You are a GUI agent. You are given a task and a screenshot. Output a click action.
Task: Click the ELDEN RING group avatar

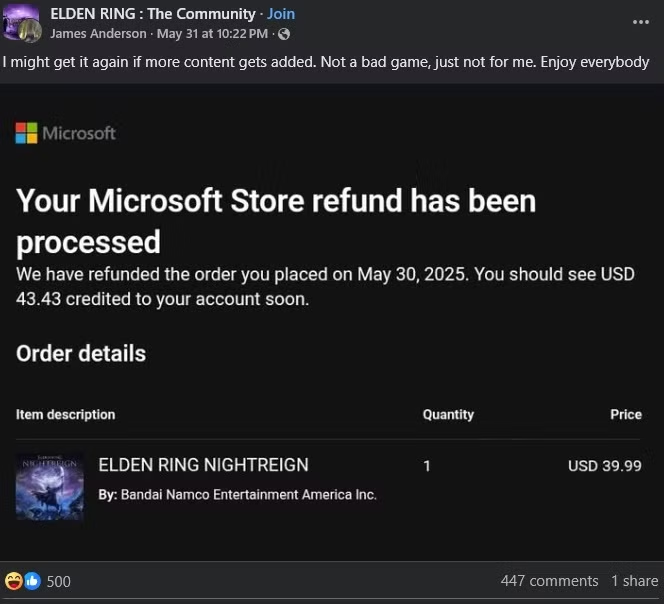[20, 19]
